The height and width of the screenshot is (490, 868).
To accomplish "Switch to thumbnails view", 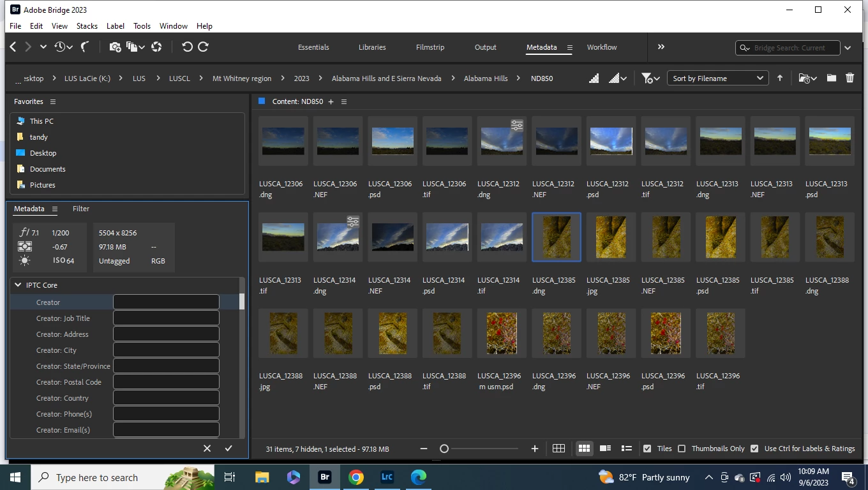I will point(584,449).
